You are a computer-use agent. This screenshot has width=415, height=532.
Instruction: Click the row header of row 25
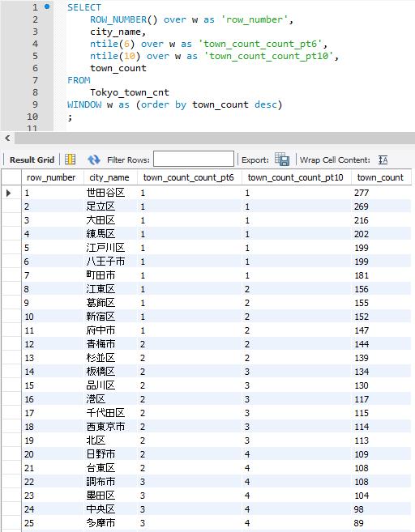click(x=11, y=523)
